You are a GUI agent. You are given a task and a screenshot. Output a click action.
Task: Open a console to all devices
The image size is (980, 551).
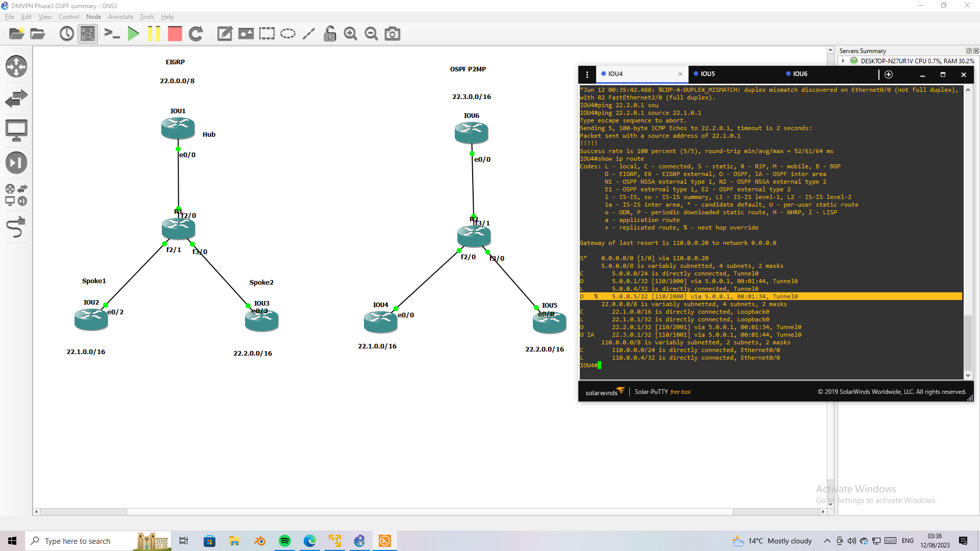pos(112,34)
